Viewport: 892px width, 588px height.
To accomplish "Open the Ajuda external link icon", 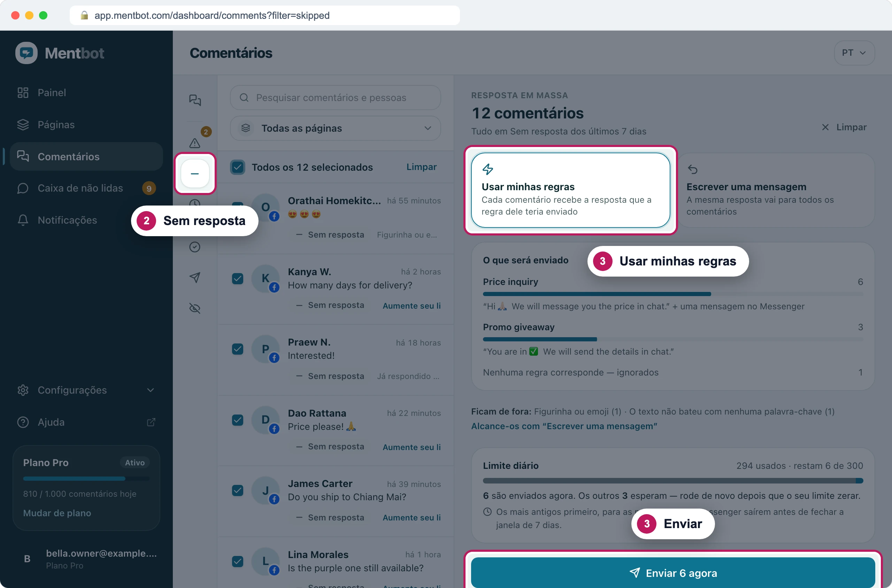I will (151, 422).
